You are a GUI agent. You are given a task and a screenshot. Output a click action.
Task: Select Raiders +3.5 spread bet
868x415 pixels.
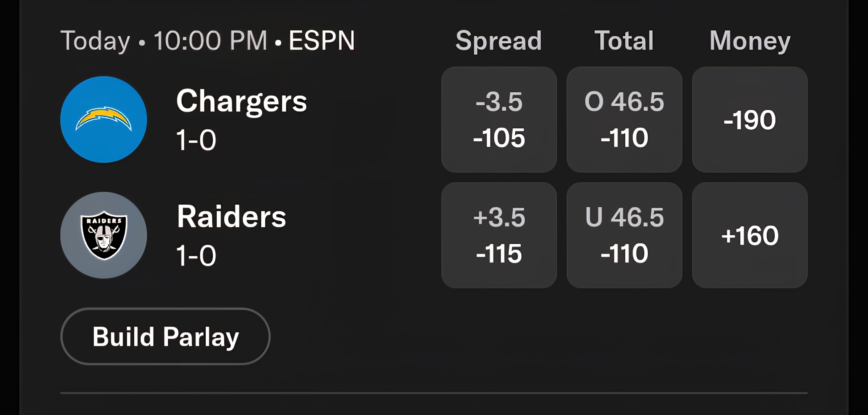(x=499, y=235)
